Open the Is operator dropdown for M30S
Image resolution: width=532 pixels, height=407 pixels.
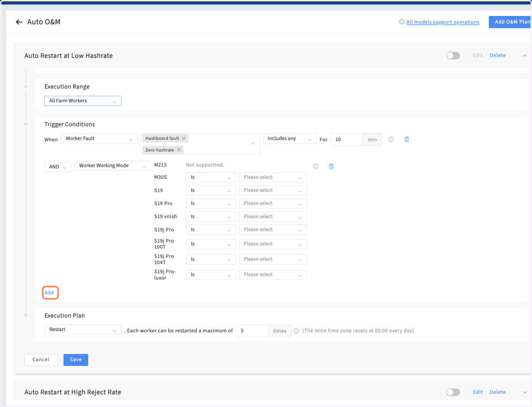click(211, 177)
